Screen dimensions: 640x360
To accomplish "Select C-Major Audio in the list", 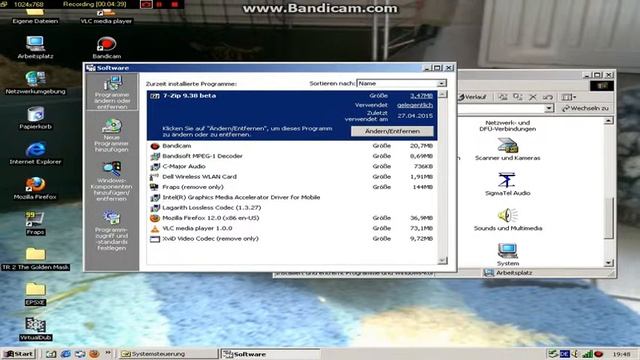I will tap(292, 167).
